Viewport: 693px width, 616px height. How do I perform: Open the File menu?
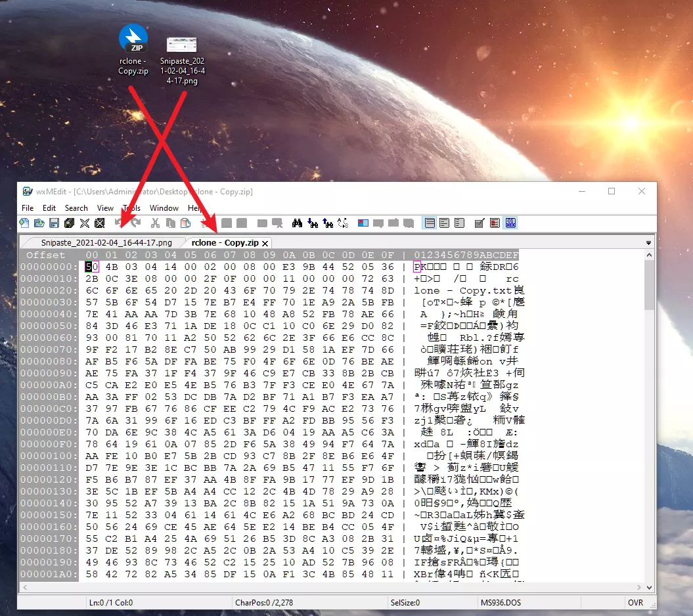tap(28, 208)
